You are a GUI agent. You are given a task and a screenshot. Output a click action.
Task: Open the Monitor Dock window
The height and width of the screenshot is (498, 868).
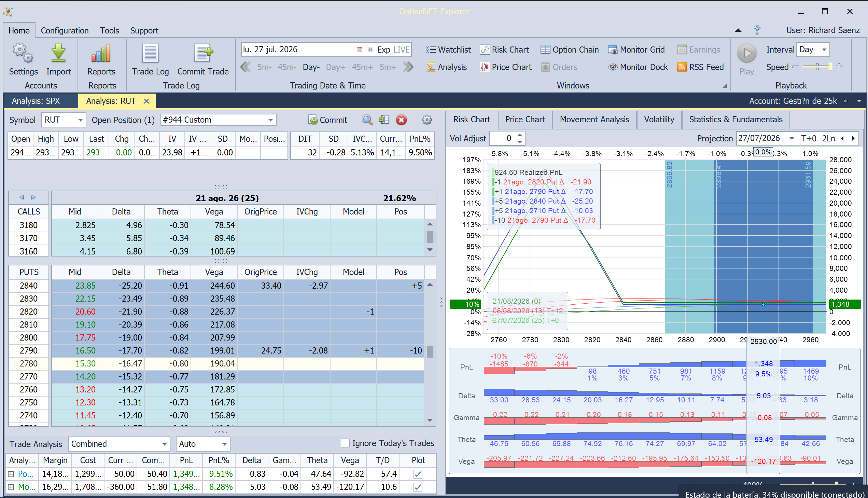(638, 67)
